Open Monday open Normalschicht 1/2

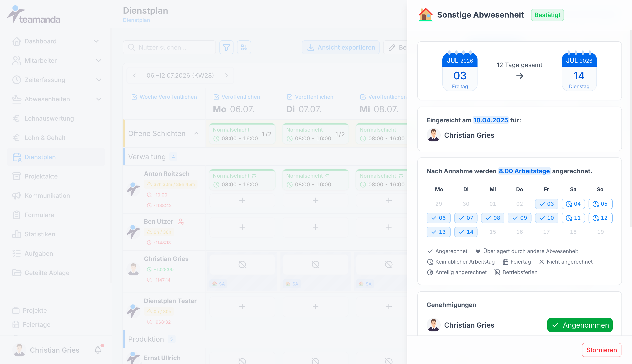(x=242, y=134)
